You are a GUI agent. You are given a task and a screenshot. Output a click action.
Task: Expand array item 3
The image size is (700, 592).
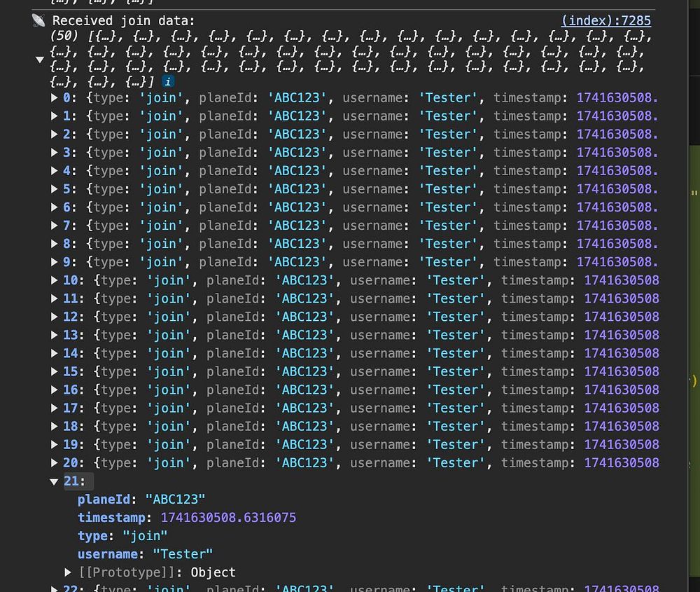[55, 152]
